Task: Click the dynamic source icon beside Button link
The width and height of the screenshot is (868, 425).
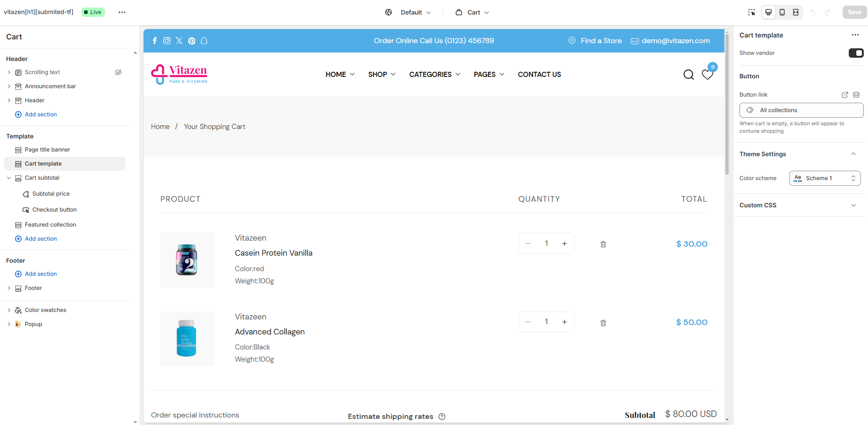Action: (856, 95)
